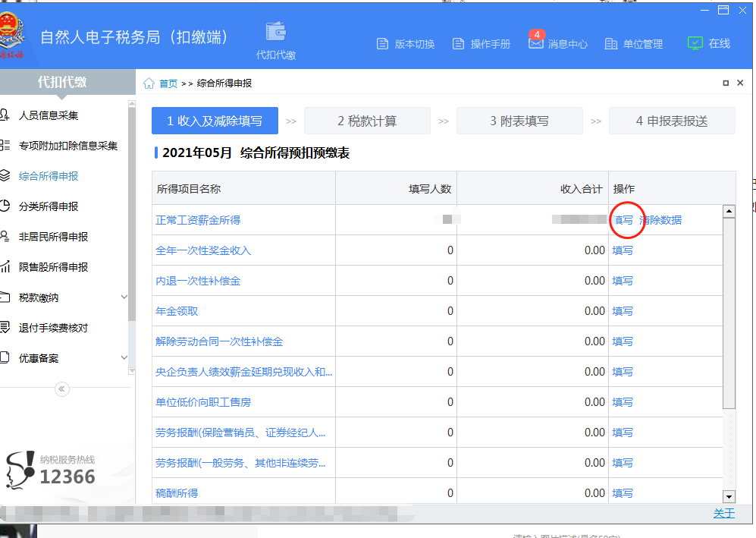Click sidebar scrollbar down arrow

tap(132, 371)
